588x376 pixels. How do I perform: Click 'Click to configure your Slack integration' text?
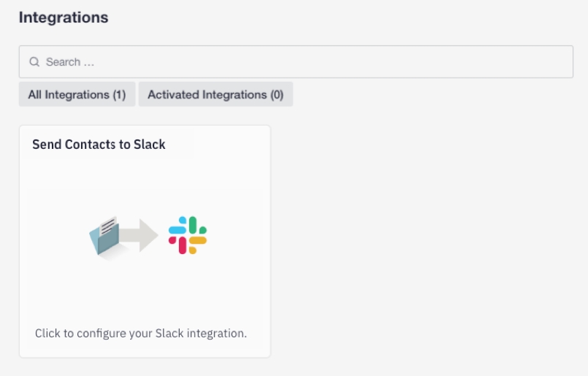pyautogui.click(x=141, y=333)
